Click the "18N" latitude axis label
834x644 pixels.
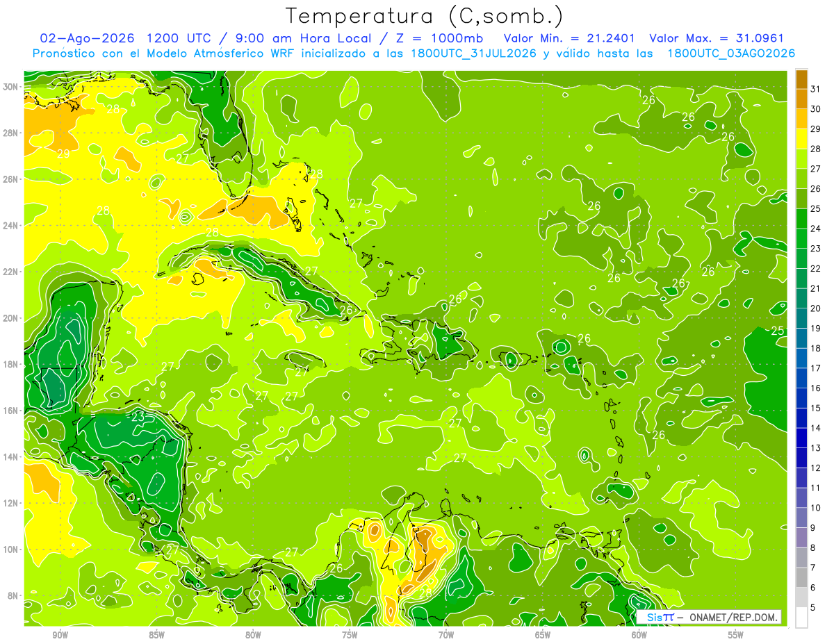(10, 364)
